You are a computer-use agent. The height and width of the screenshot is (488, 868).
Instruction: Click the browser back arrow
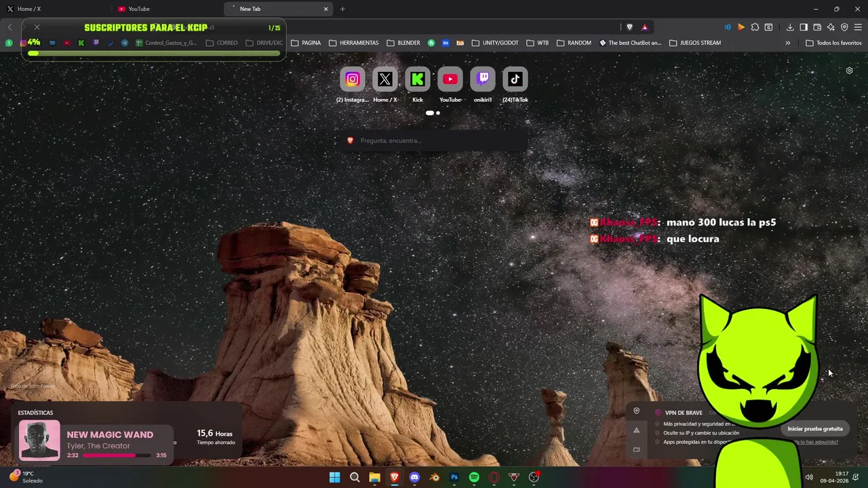[x=10, y=27]
